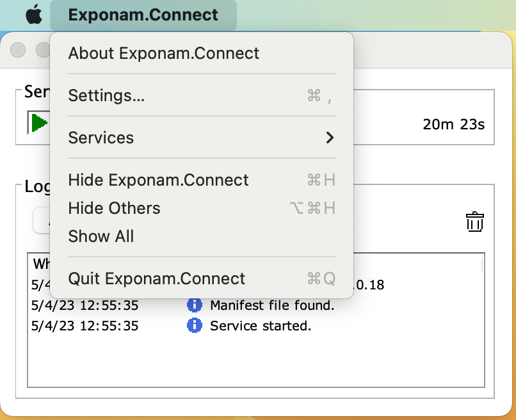Click the info icon beside "Service started."
The width and height of the screenshot is (516, 420).
point(194,326)
